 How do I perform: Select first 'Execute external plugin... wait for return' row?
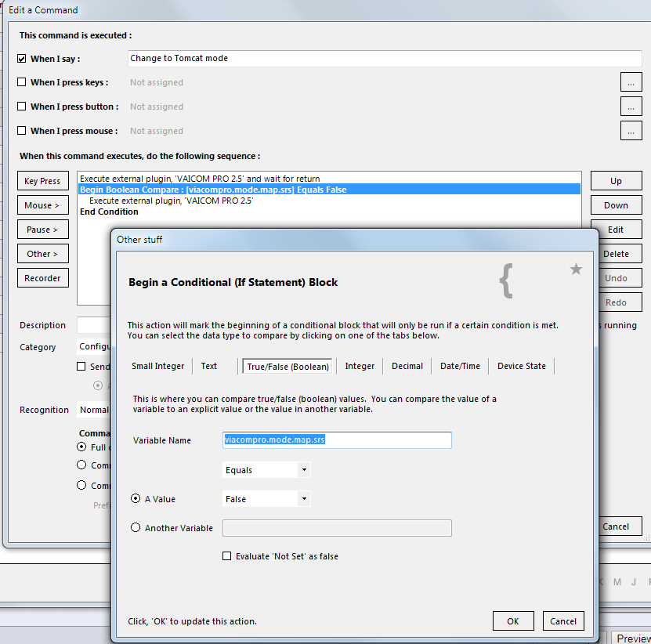point(329,179)
